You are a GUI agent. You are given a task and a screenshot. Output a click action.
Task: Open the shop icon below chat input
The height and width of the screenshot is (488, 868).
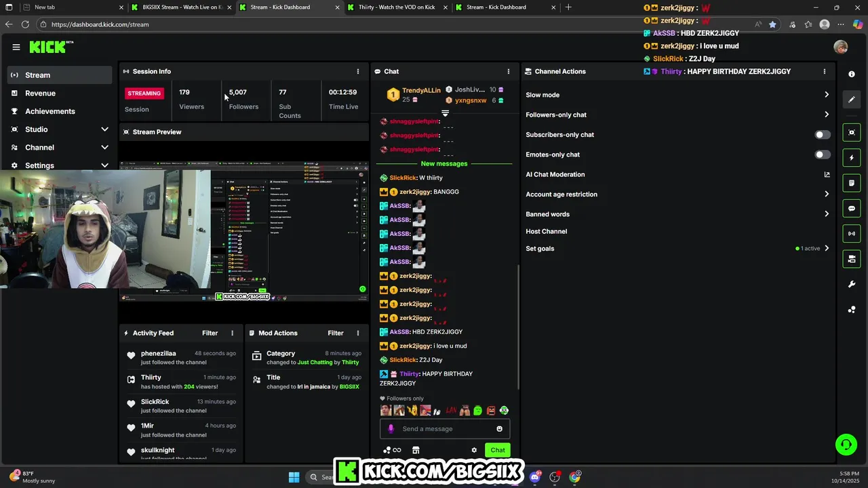click(x=416, y=450)
